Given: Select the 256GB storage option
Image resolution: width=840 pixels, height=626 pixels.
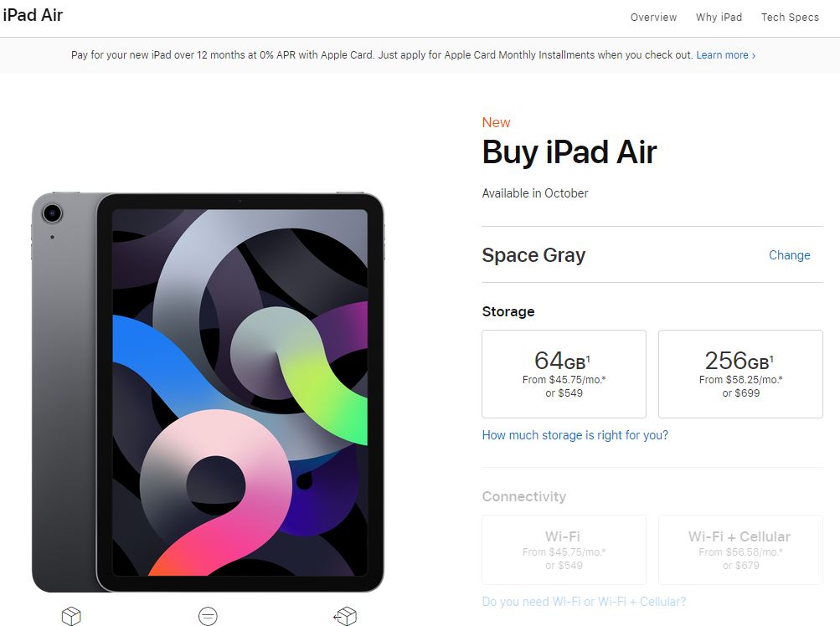Looking at the screenshot, I should (x=740, y=374).
